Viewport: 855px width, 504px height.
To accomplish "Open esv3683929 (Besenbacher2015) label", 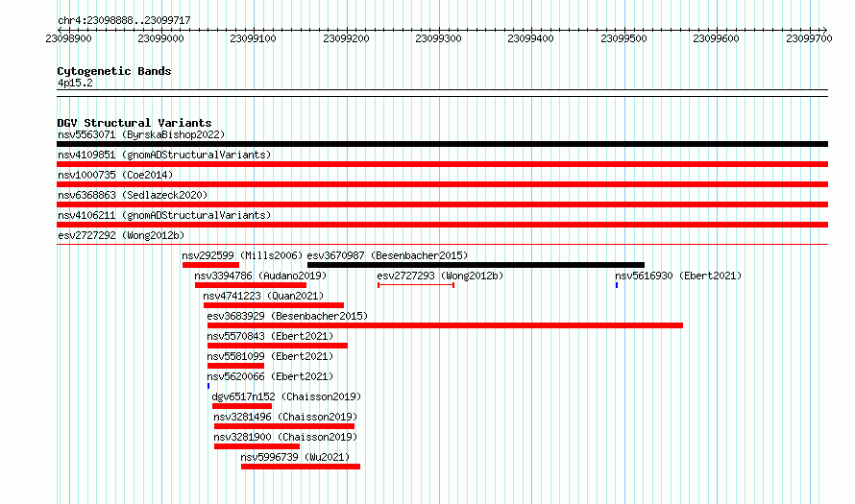I will (x=287, y=316).
